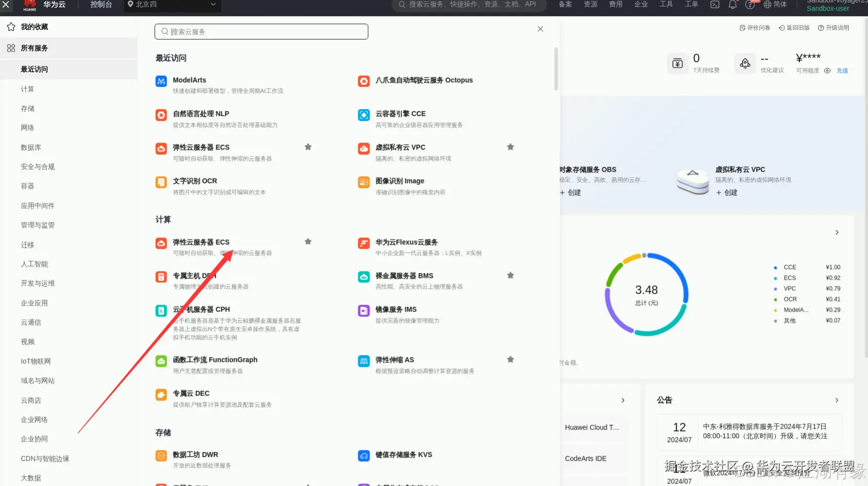Image resolution: width=868 pixels, height=486 pixels.
Task: Unfavorite 虚拟私有云 VPC via its star
Action: point(510,147)
